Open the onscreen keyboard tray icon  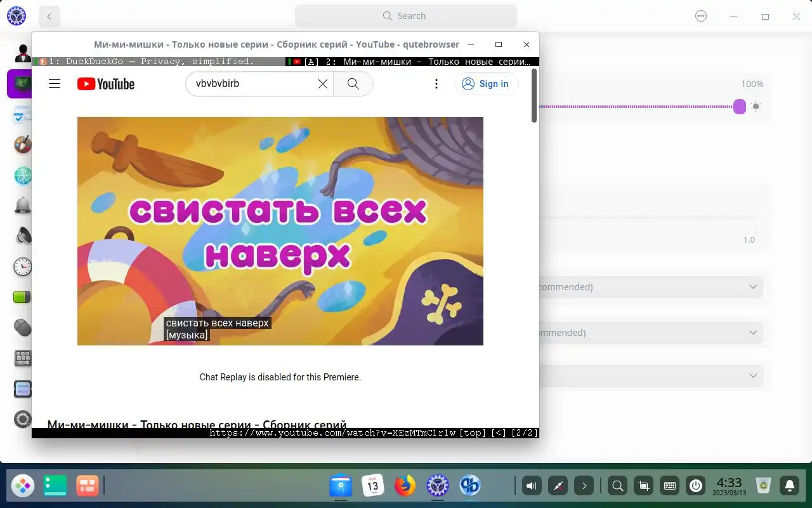[x=669, y=486]
